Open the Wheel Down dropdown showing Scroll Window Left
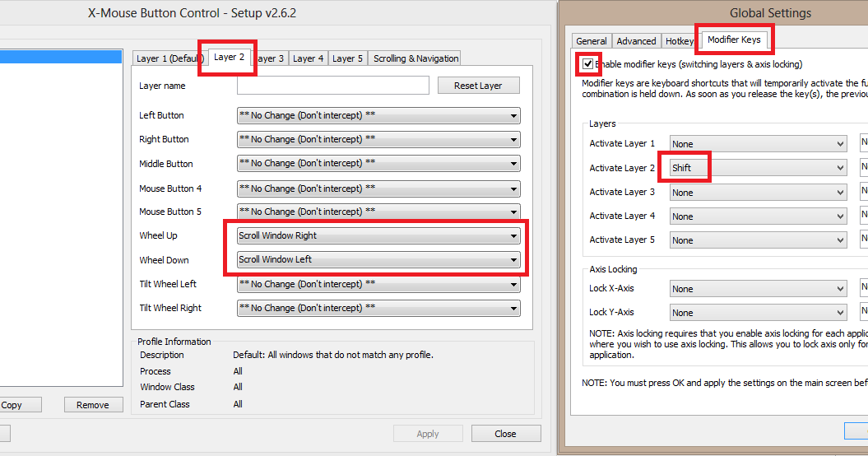 pos(378,259)
